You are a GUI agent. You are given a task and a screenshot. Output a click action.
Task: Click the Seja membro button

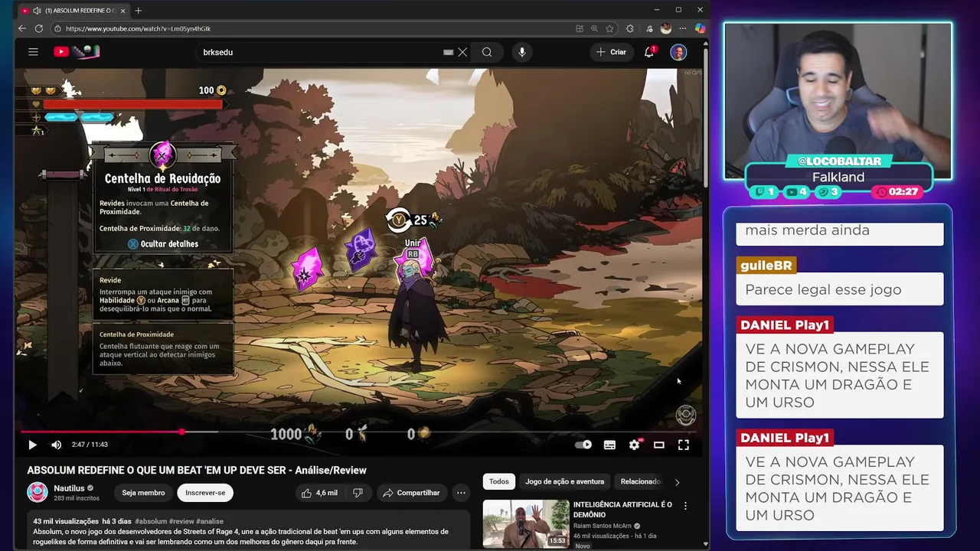pos(143,493)
